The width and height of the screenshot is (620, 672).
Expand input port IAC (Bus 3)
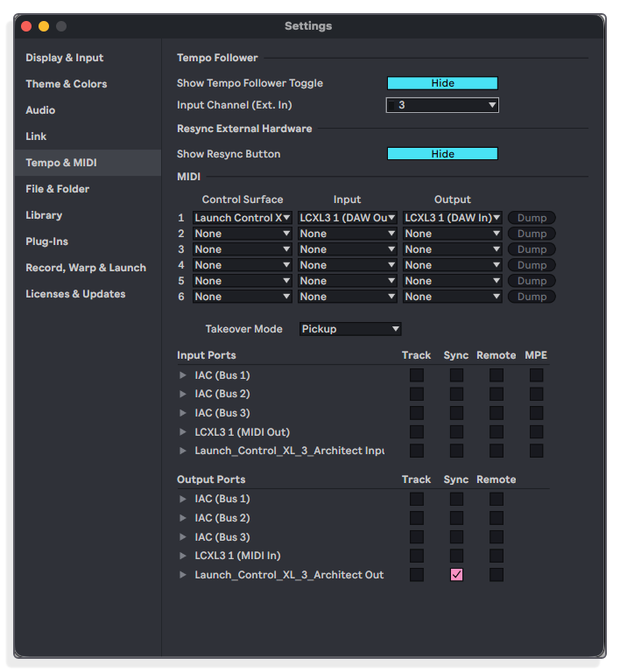pos(183,413)
